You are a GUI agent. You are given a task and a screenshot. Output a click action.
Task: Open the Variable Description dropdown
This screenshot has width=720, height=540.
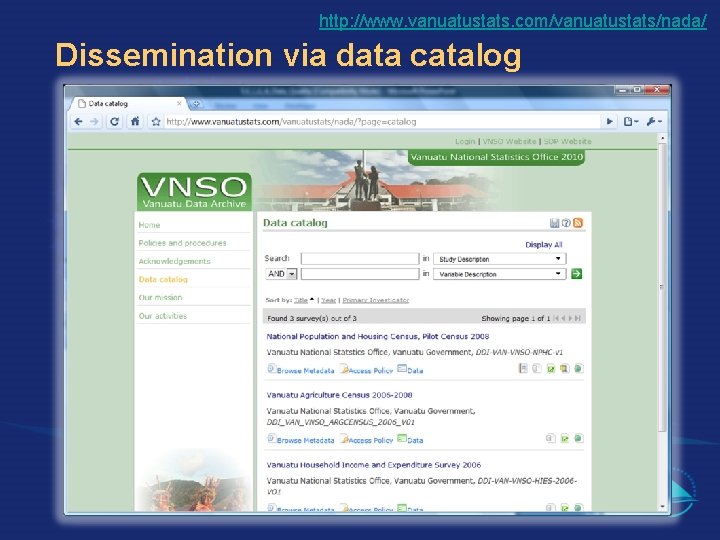[x=500, y=274]
